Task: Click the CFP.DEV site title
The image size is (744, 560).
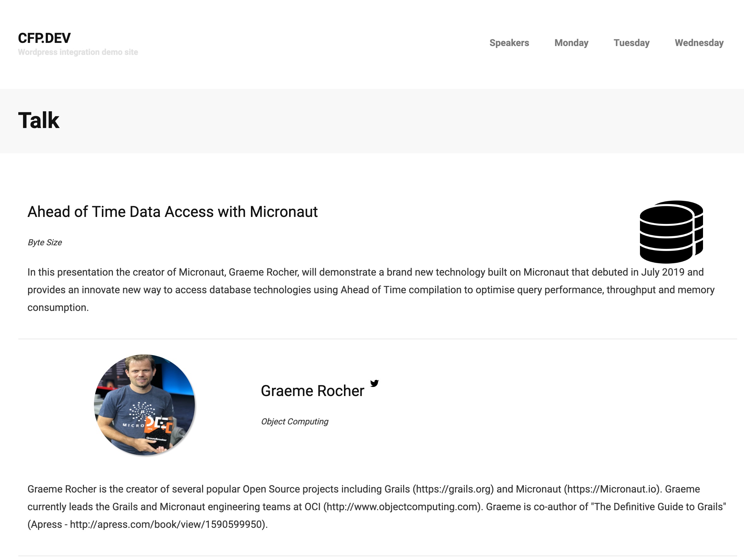Action: [44, 38]
